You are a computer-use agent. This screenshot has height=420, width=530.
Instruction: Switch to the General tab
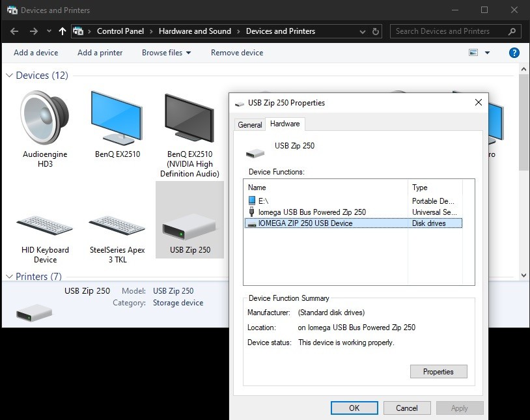tap(250, 125)
